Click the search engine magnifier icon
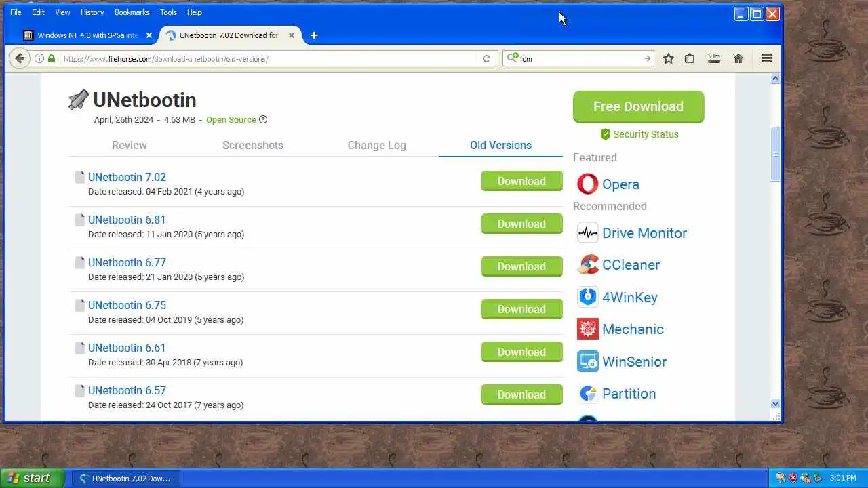The width and height of the screenshot is (868, 488). tap(513, 58)
